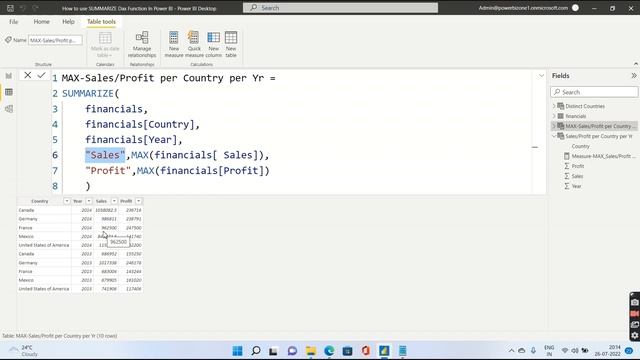Open Microsoft Edge from the taskbar

[x=329, y=351]
